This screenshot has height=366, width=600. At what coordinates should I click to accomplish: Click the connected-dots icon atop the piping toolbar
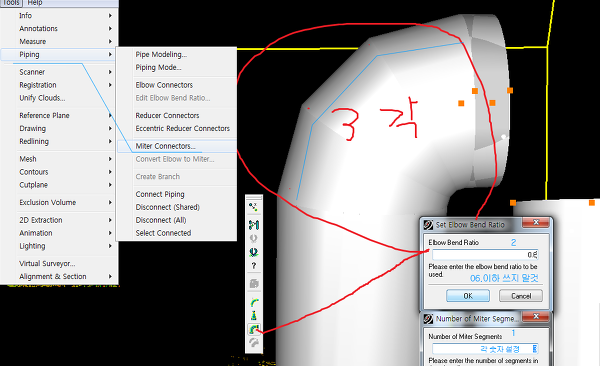click(253, 208)
